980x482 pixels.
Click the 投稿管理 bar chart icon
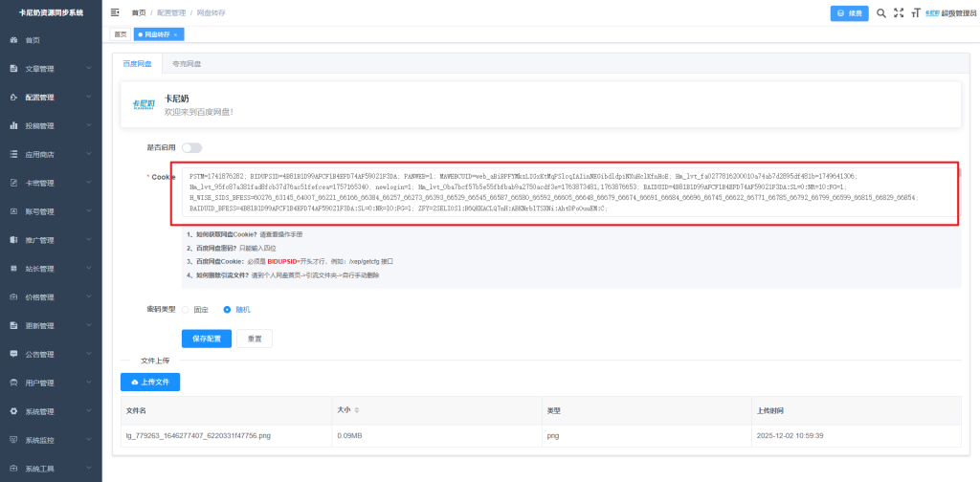tap(13, 125)
